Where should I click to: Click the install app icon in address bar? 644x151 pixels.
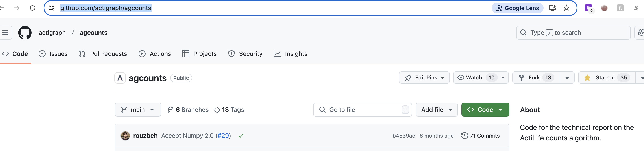click(552, 8)
